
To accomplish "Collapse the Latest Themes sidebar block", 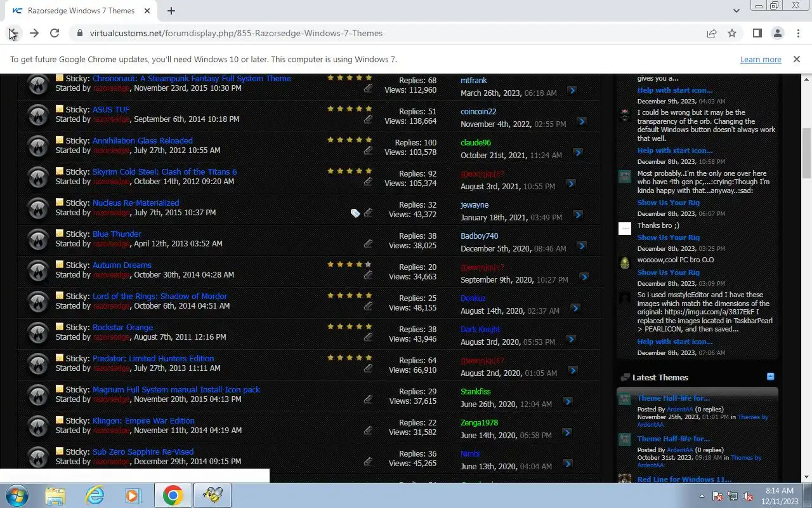I will point(770,377).
